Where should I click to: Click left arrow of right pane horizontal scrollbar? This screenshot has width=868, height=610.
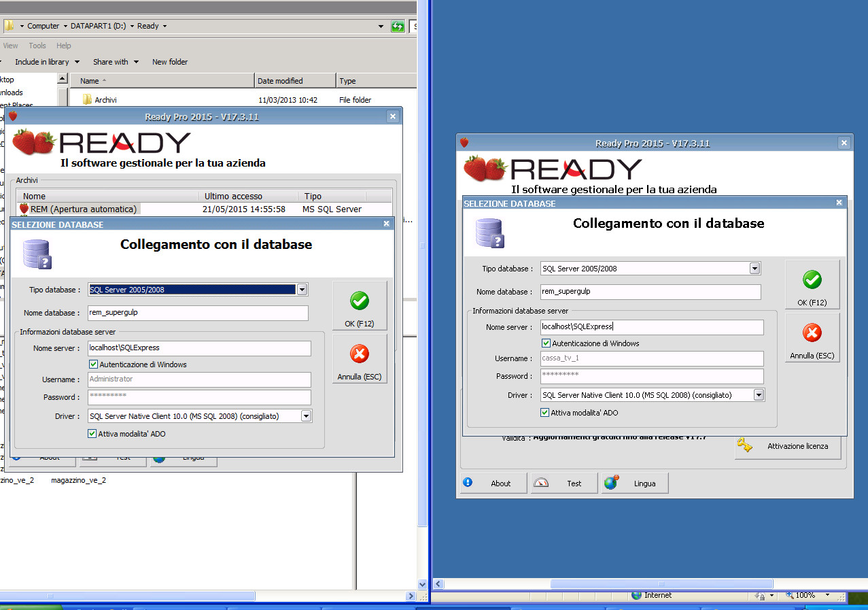[x=438, y=583]
